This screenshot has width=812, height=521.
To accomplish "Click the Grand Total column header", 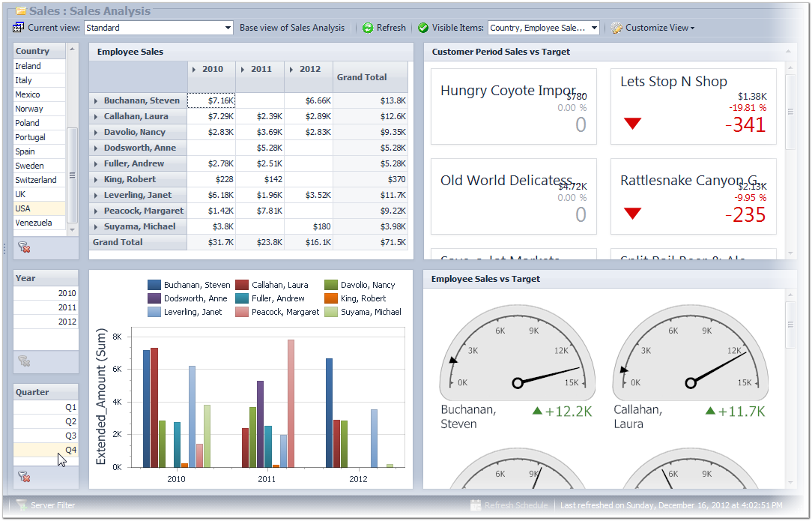I will pos(362,77).
